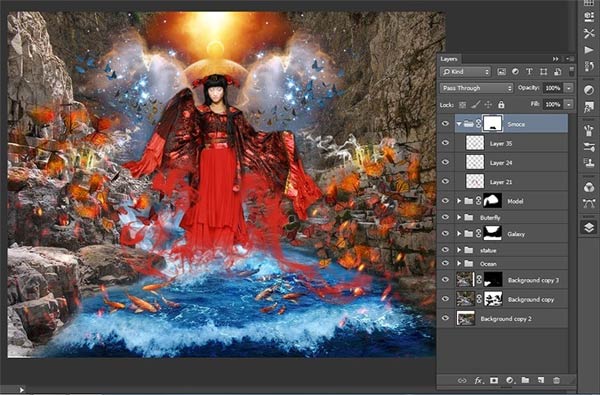The width and height of the screenshot is (600, 395).
Task: Create a new group with the folder icon
Action: pos(525,380)
